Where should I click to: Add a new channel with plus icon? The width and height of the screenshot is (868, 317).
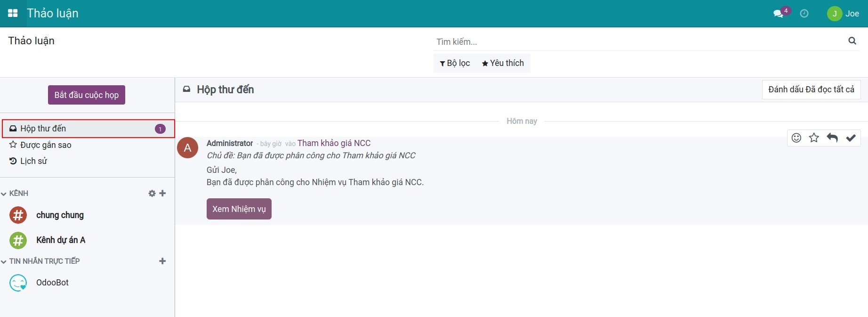tap(163, 193)
